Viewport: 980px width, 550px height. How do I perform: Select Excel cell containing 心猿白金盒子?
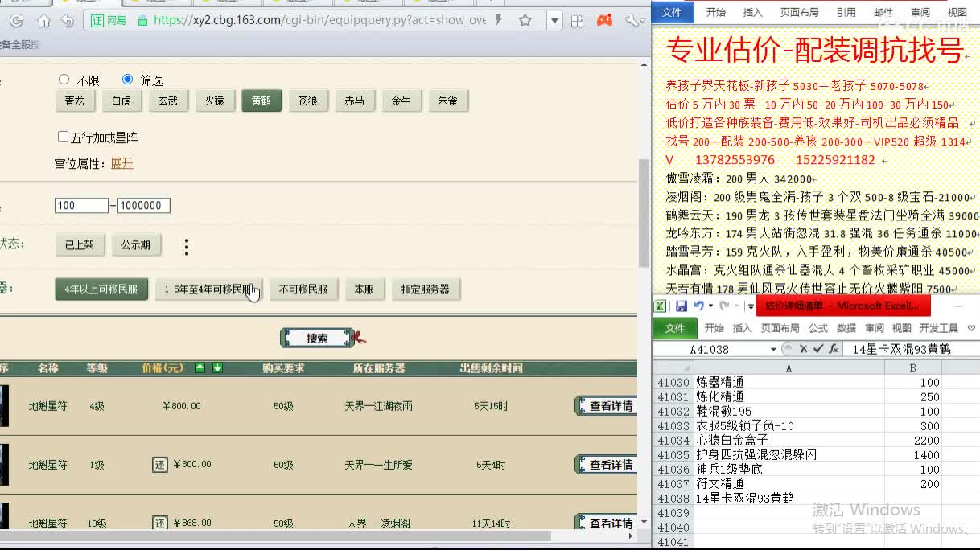click(789, 441)
